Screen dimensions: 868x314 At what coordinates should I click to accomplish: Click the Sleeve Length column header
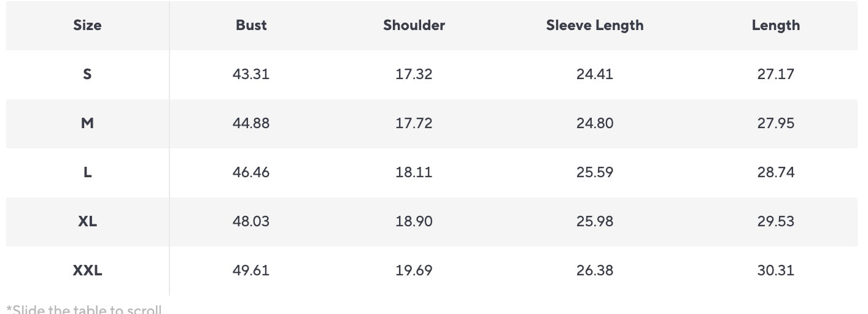(594, 25)
